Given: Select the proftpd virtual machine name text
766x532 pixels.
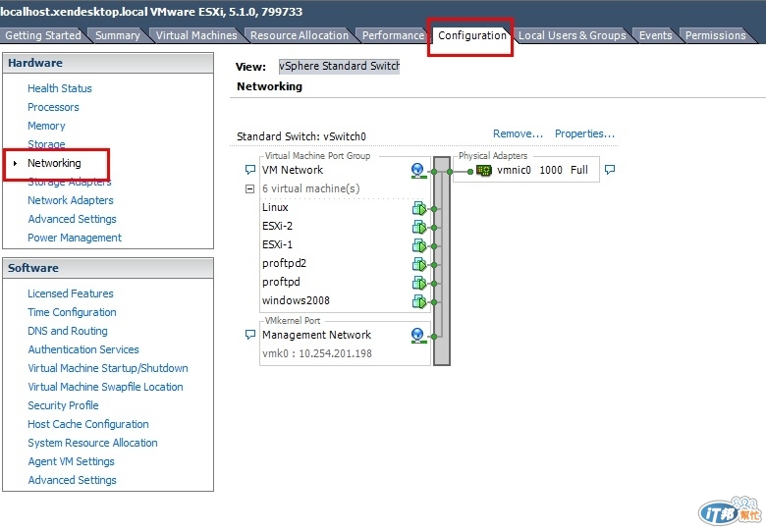Looking at the screenshot, I should tap(281, 282).
